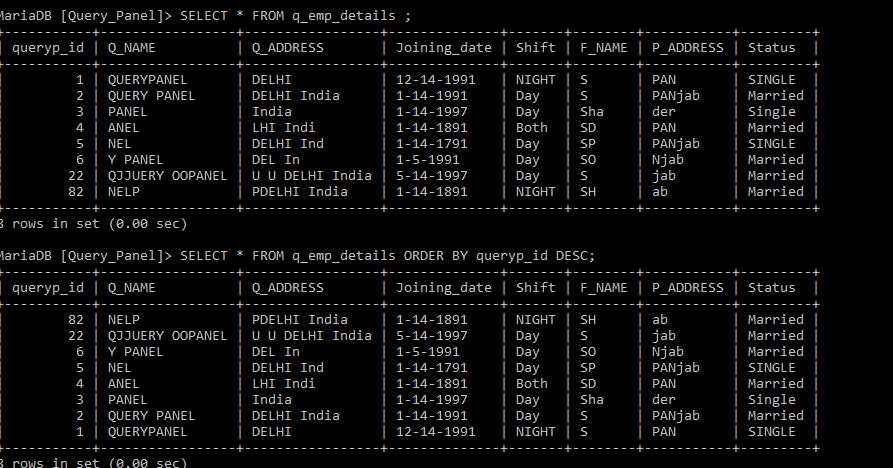Click the Q_NAME header in first table
The width and height of the screenshot is (893, 468).
(130, 47)
